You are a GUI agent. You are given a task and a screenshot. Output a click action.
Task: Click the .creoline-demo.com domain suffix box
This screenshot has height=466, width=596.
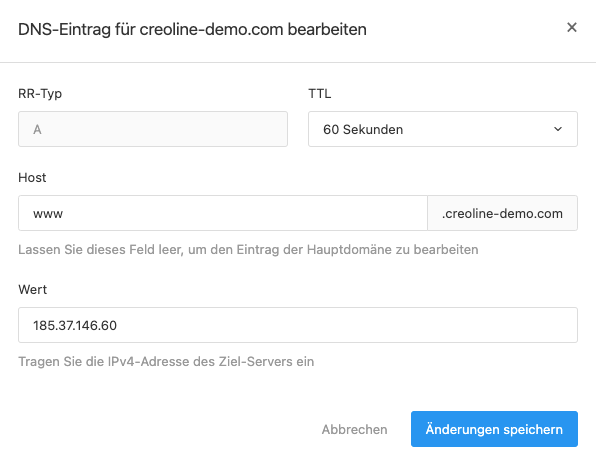(x=502, y=213)
